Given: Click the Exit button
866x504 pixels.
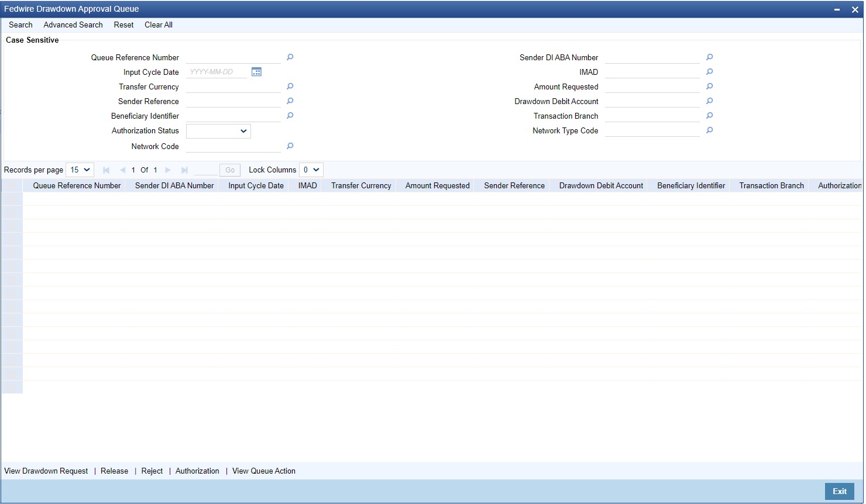Looking at the screenshot, I should (840, 491).
